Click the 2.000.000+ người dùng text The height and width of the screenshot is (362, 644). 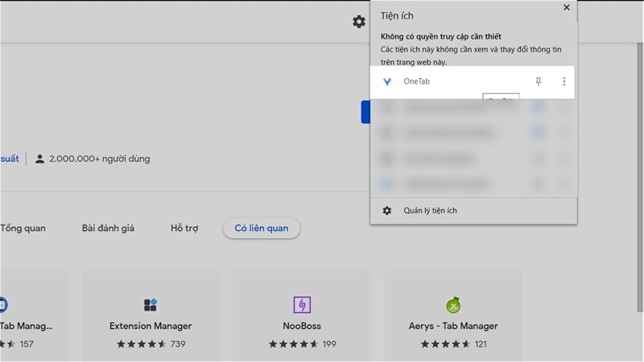click(99, 158)
